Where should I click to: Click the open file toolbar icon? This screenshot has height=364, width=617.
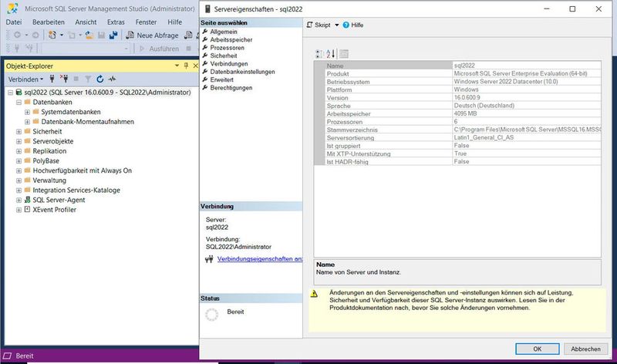point(89,35)
